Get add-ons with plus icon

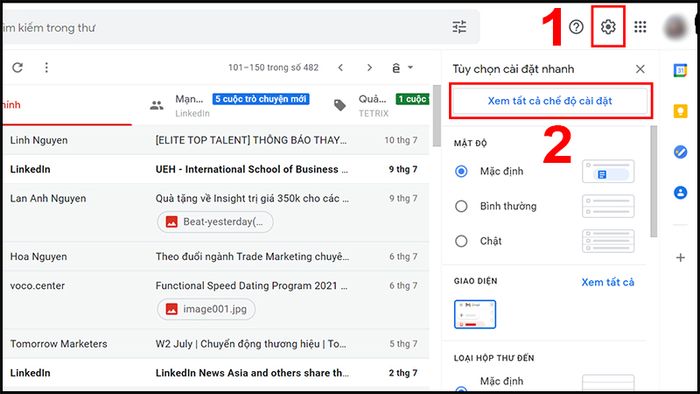pyautogui.click(x=680, y=257)
